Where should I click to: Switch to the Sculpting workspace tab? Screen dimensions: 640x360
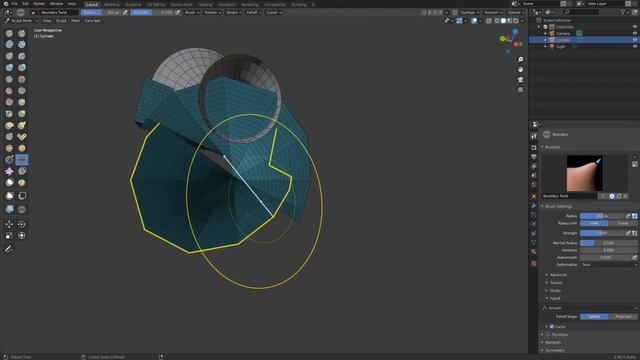133,4
